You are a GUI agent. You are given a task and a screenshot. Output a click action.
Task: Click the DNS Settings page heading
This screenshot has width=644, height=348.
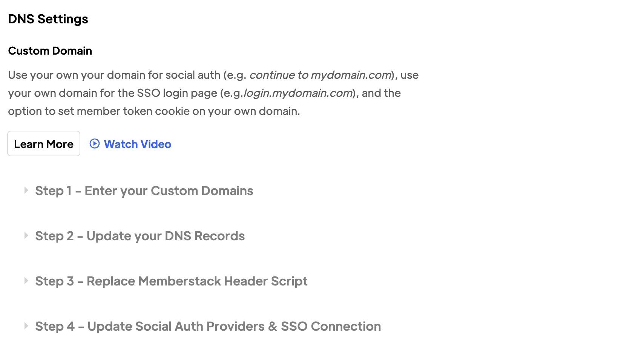[x=48, y=19]
